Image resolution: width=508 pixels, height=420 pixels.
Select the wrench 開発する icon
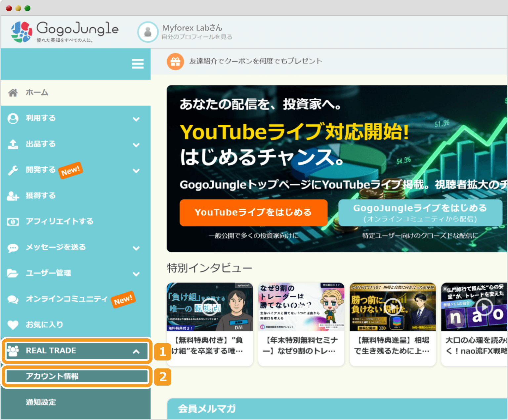pyautogui.click(x=13, y=170)
